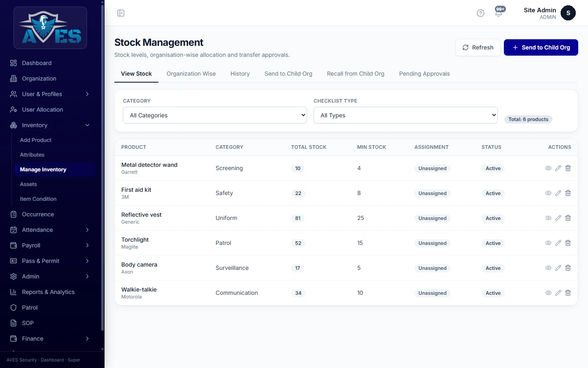This screenshot has width=588, height=368.
Task: Collapse the Inventory menu section
Action: pyautogui.click(x=50, y=125)
